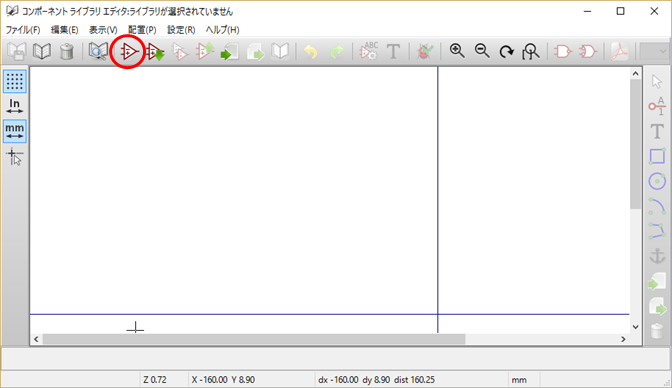This screenshot has width=672, height=388.
Task: Click the field editor T icon in top toolbar
Action: (x=393, y=52)
